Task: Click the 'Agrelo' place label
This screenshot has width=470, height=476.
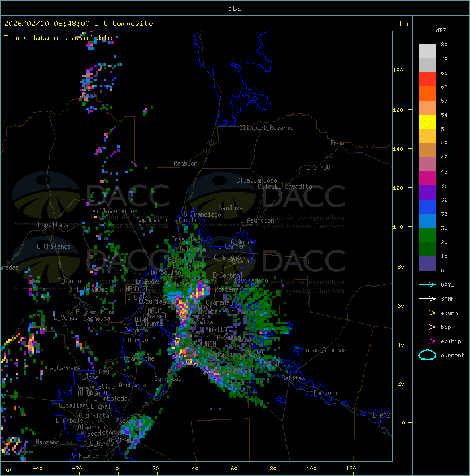Action: click(138, 340)
